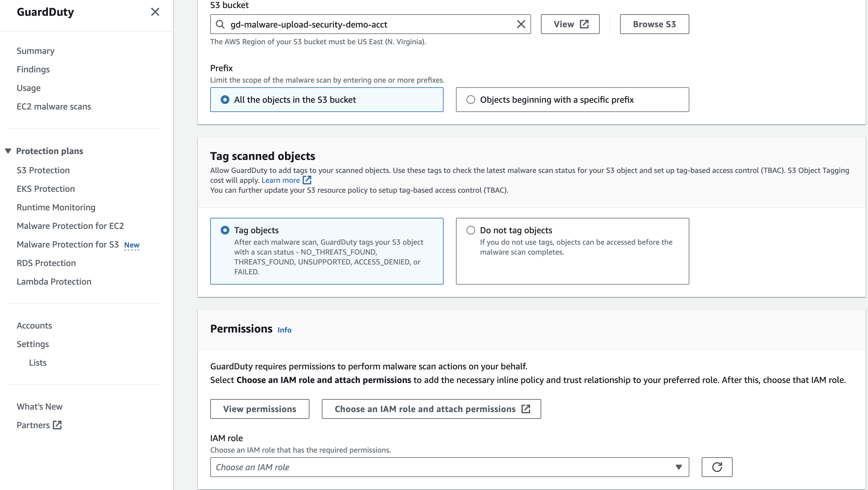
Task: Click the GuardDuty Summary navigation icon
Action: (36, 51)
